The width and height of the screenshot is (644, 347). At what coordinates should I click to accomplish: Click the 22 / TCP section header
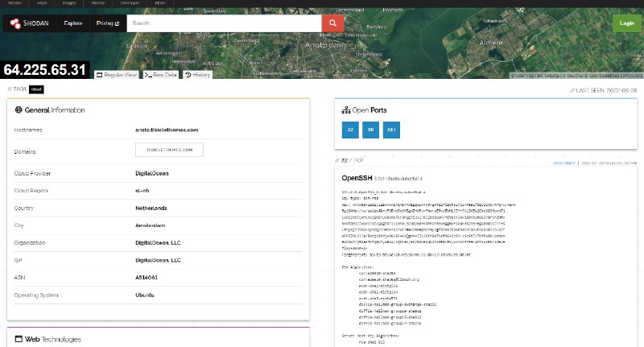pyautogui.click(x=349, y=160)
